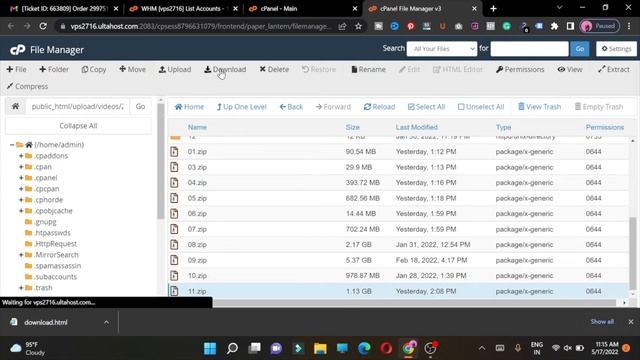This screenshot has height=360, width=640.
Task: Open the .gnupg folder in tree
Action: (45, 222)
